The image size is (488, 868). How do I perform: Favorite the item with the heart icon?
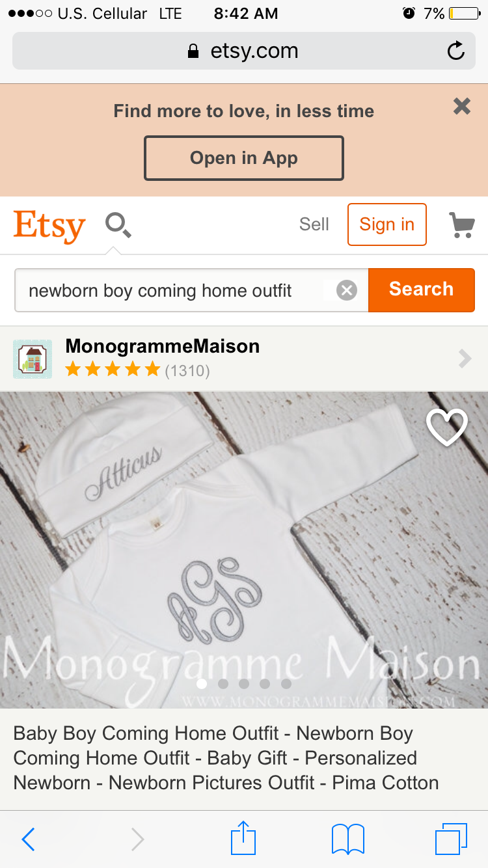447,427
